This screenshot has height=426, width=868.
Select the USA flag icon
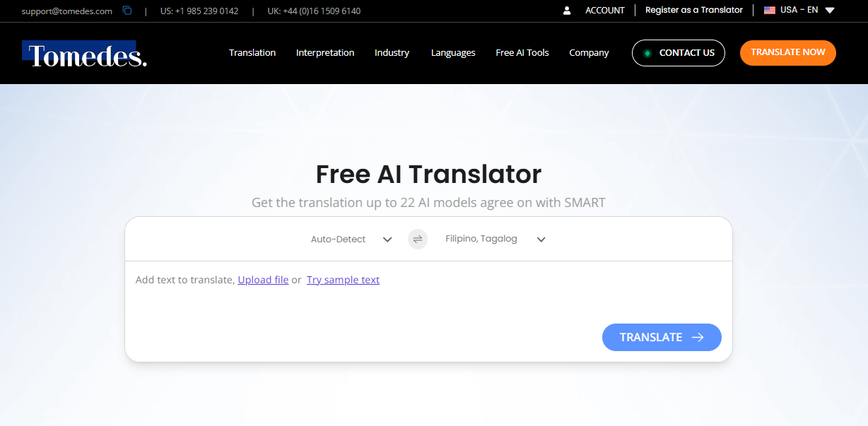770,11
